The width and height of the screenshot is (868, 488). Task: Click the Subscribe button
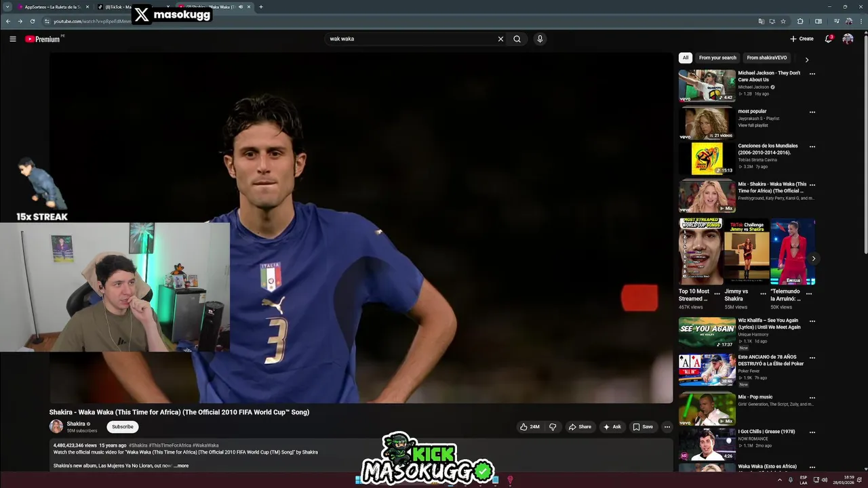123,427
